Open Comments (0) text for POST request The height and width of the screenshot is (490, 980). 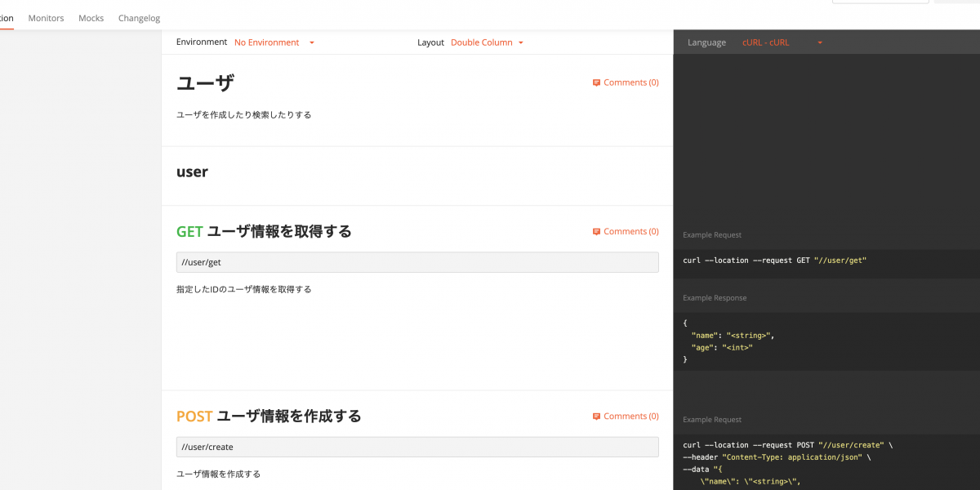[631, 416]
